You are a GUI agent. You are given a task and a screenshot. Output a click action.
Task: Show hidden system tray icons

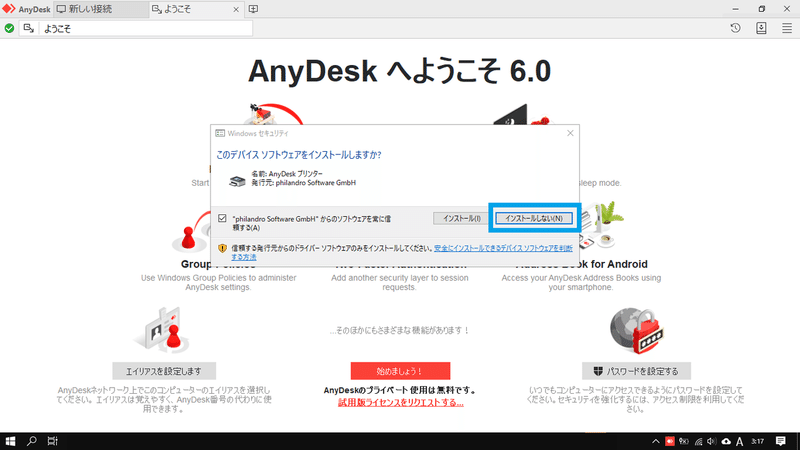(656, 441)
